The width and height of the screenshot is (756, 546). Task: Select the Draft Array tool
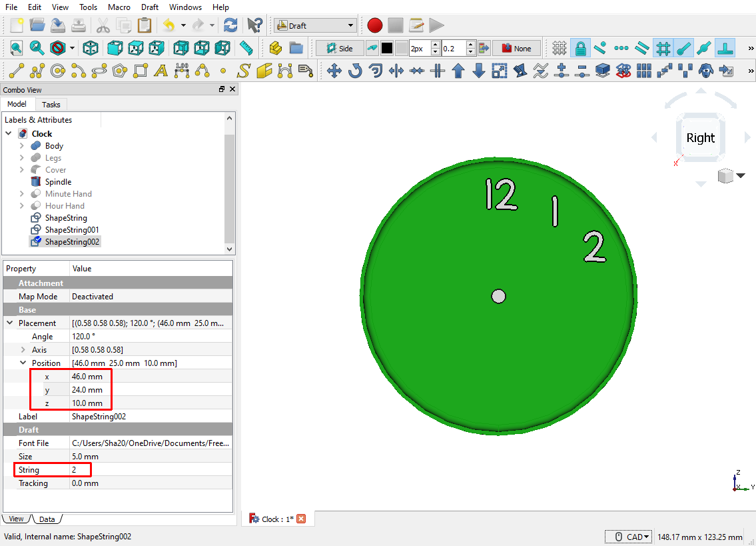(644, 71)
